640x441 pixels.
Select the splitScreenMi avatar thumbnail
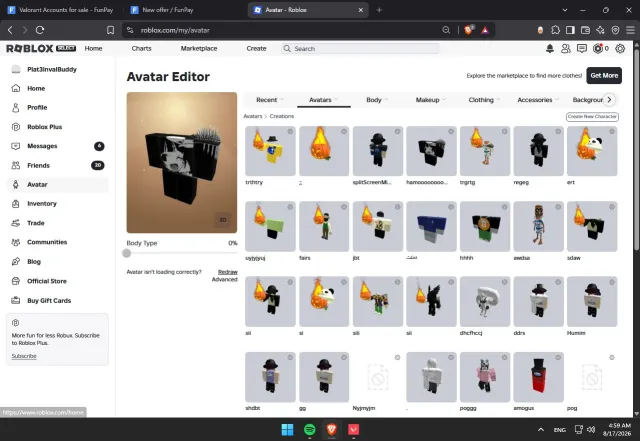click(x=378, y=151)
